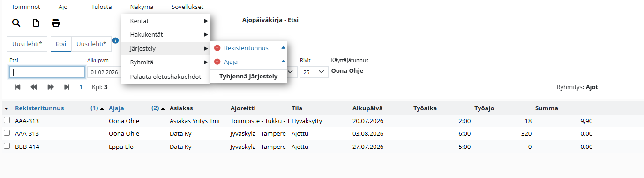Click the Työaika column header
The image size is (644, 178).
pos(425,108)
